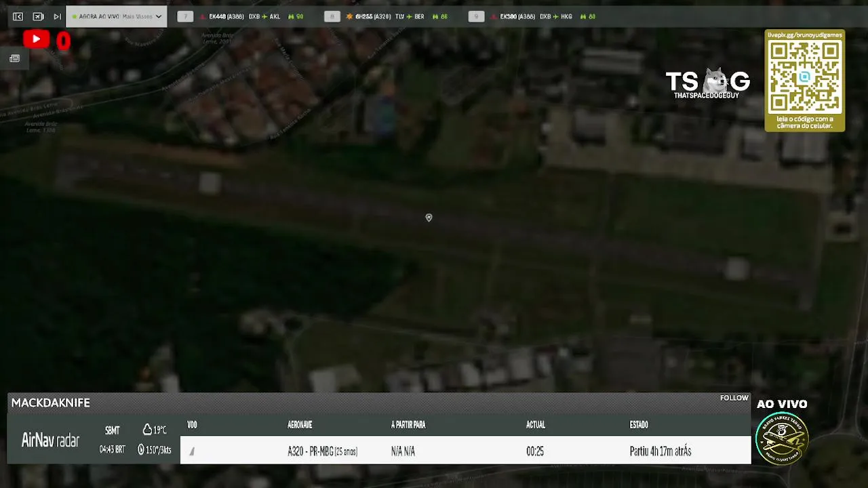Click the AO VIVO label
Image resolution: width=868 pixels, height=488 pixels.
(x=782, y=404)
